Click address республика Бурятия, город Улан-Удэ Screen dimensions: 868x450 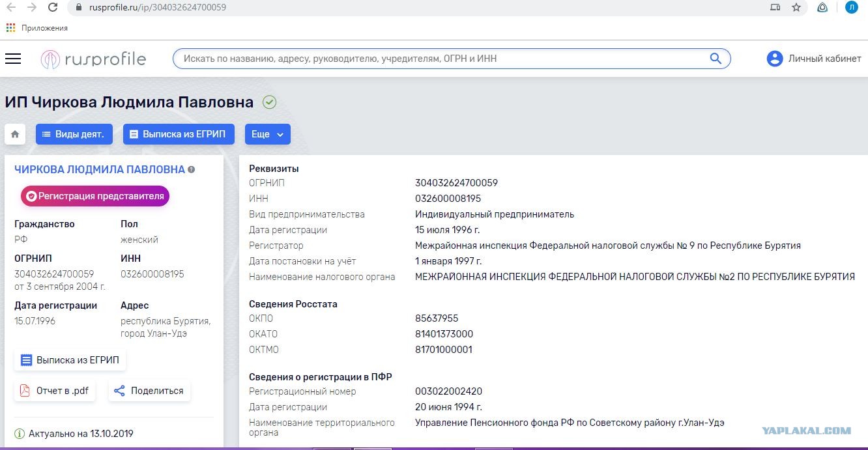tap(166, 328)
